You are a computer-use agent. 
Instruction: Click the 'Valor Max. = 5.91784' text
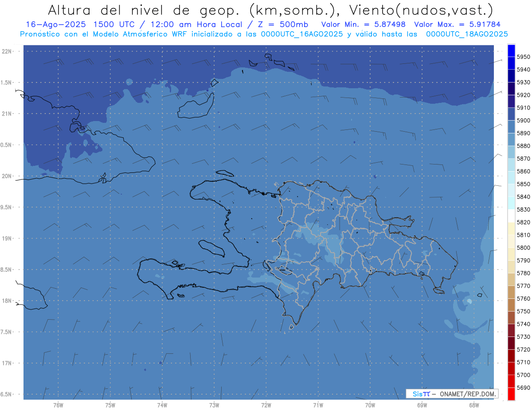[458, 24]
